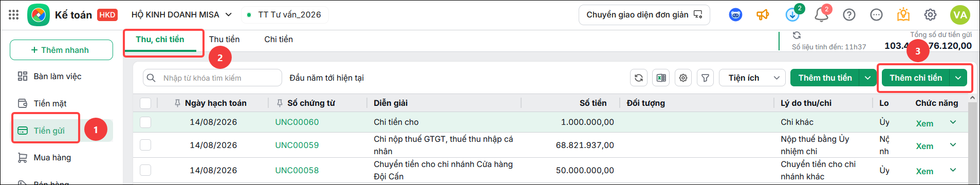Click the megaphone announcements icon

click(x=763, y=15)
